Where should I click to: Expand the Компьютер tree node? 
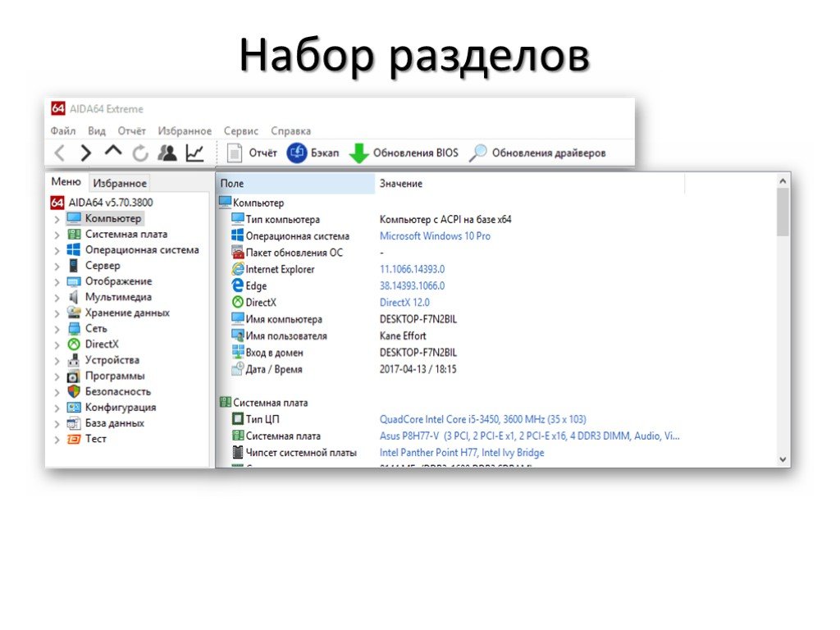tap(57, 219)
